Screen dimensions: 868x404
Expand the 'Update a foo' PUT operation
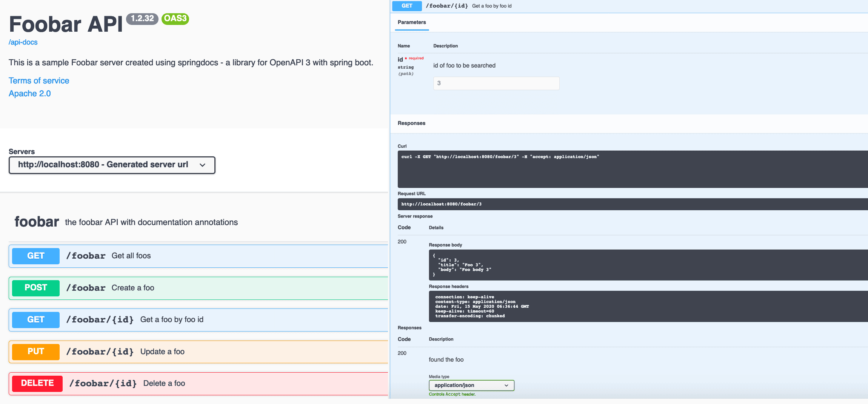[162, 352]
